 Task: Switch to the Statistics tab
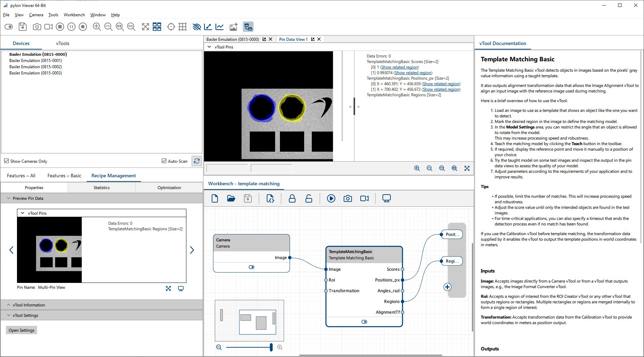click(x=101, y=187)
